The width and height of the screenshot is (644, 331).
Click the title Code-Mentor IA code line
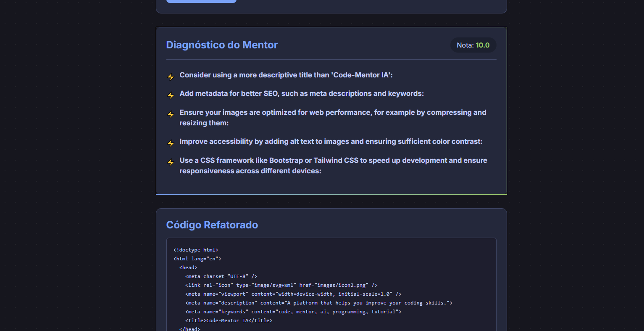tap(229, 320)
